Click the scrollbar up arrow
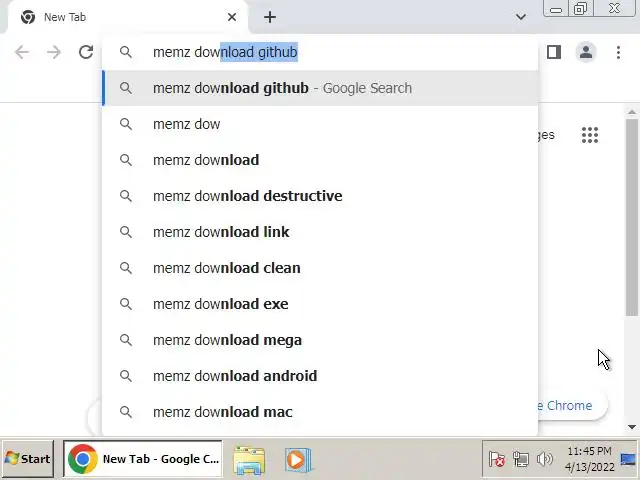The image size is (640, 480). (632, 112)
